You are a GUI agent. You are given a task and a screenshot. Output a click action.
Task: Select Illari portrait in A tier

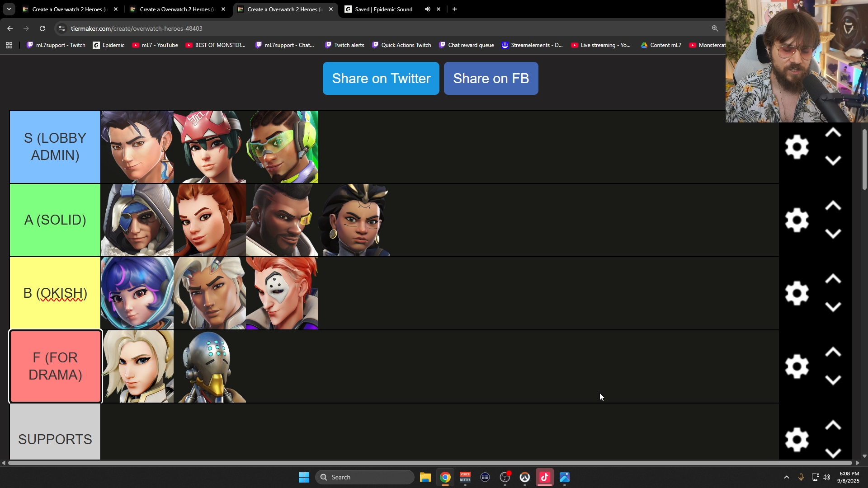coord(354,220)
